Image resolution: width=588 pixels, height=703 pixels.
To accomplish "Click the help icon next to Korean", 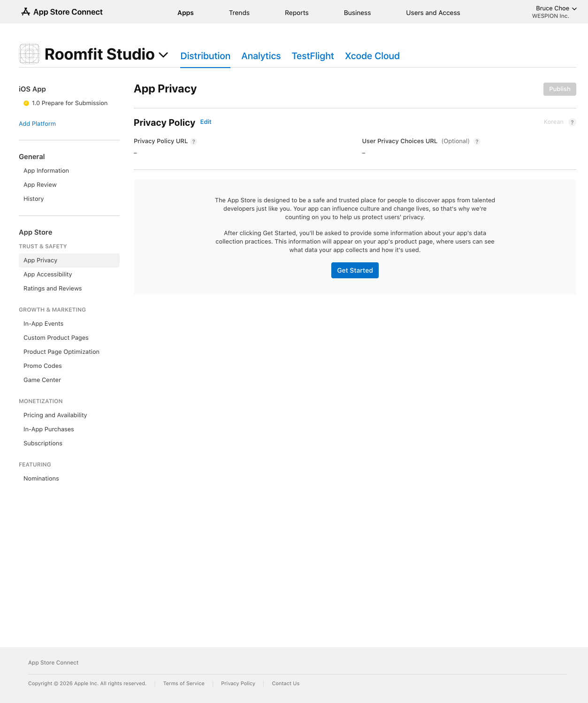I will tap(572, 122).
